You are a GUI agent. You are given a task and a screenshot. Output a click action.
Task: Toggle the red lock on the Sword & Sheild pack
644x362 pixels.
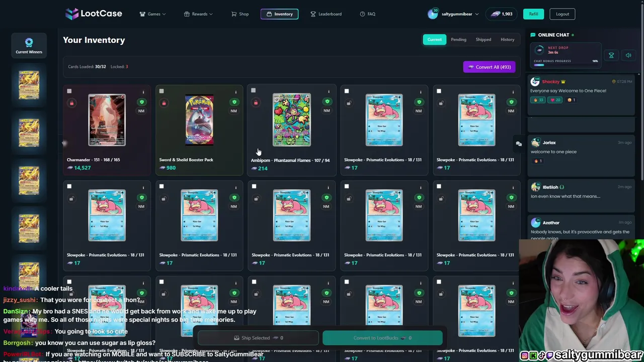pos(164,103)
